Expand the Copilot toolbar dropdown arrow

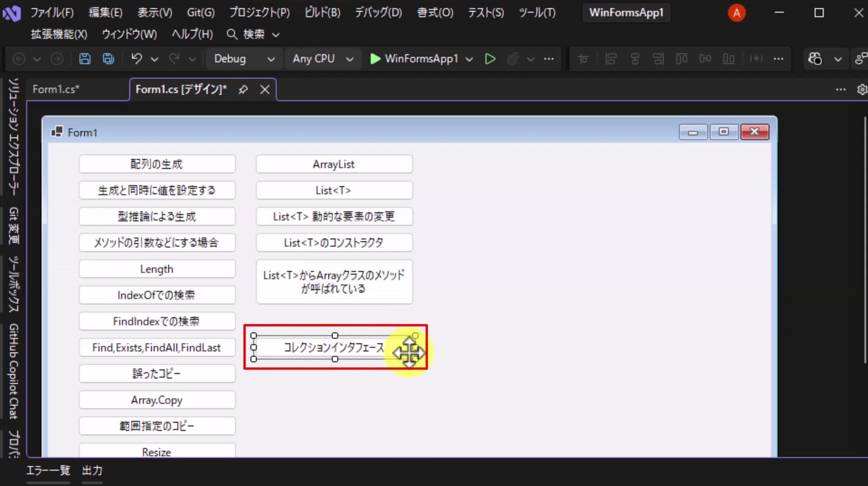[x=838, y=59]
